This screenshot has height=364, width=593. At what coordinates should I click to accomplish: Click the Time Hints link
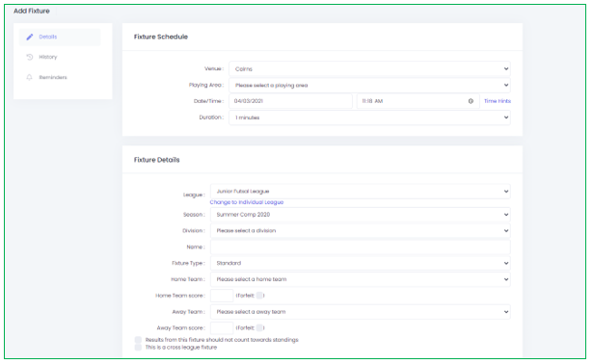point(498,101)
